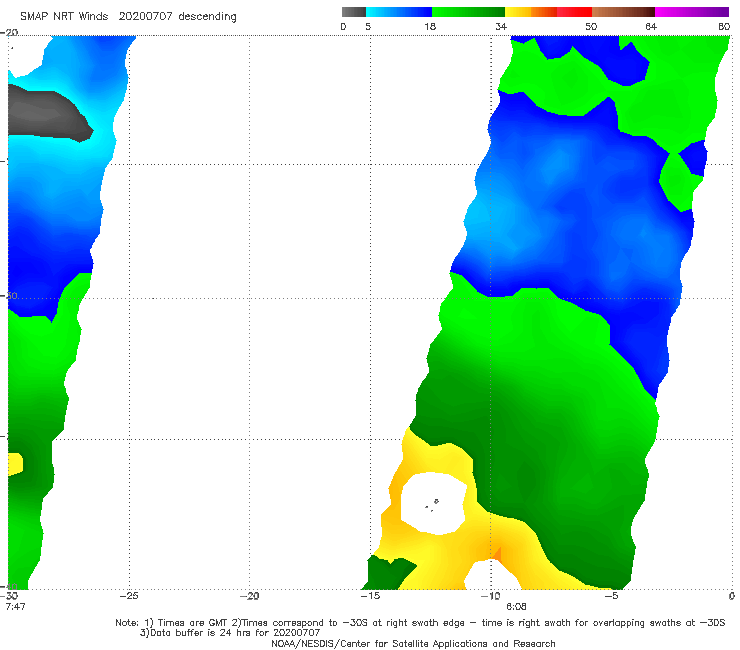This screenshot has height=650, width=740.
Task: Click the white circular gap inside the yellow region
Action: pyautogui.click(x=433, y=504)
